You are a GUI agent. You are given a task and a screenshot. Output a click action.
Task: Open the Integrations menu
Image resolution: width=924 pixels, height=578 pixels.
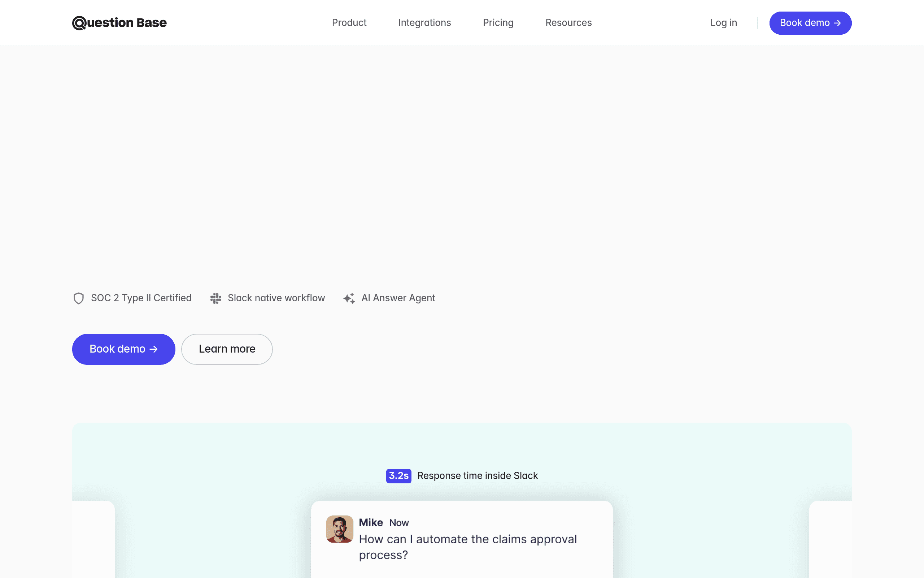tap(424, 23)
